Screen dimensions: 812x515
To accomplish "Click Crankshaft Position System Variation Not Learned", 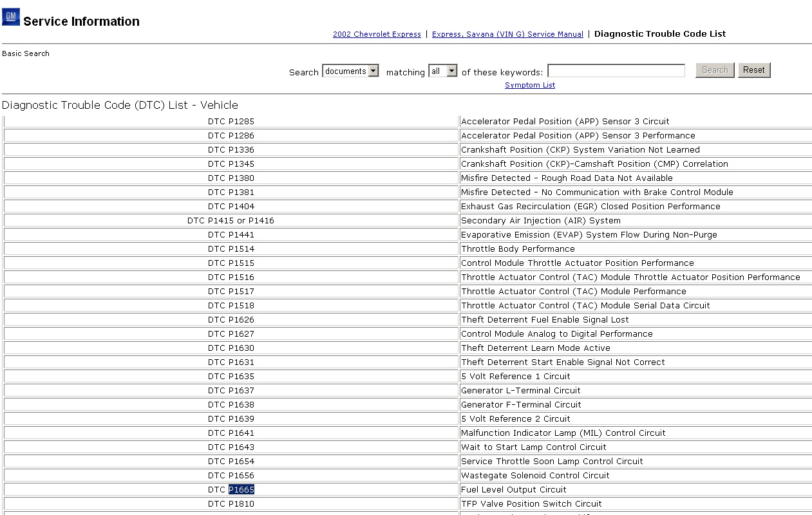I will coord(580,149).
